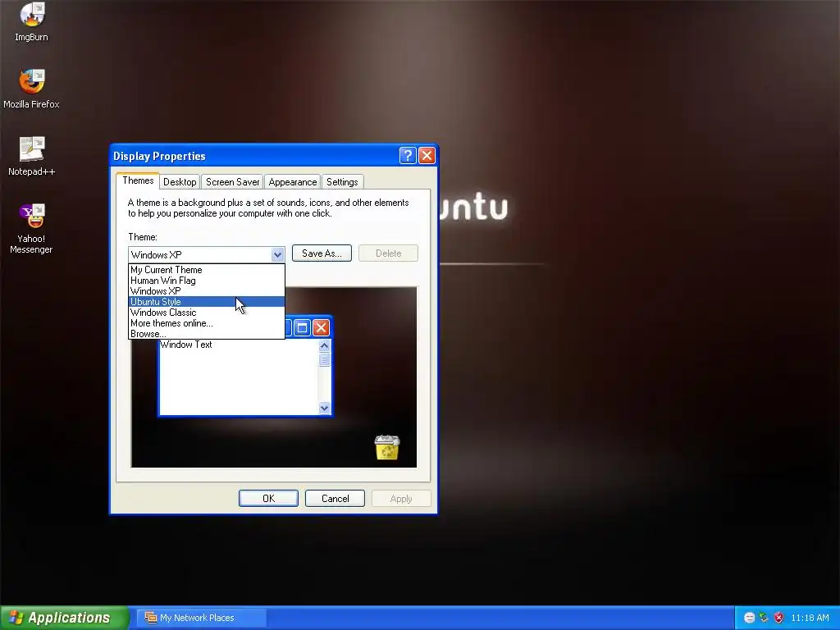Select Windows XP theme in list
This screenshot has height=630, width=840.
[206, 291]
